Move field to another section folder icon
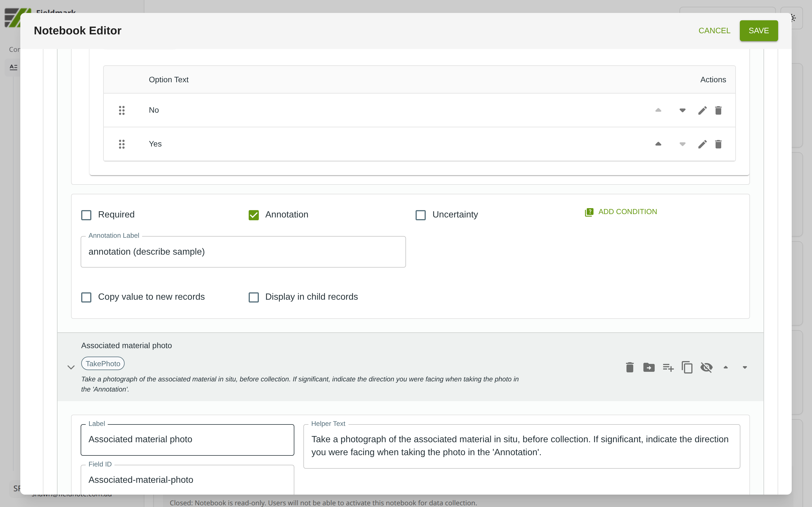This screenshot has width=812, height=507. 648,367
